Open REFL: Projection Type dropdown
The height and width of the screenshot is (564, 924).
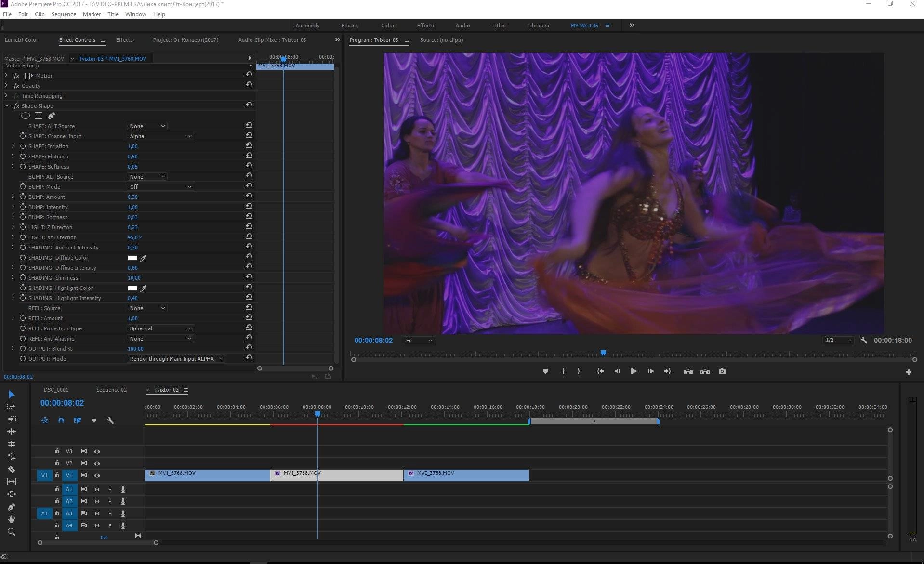coord(160,328)
